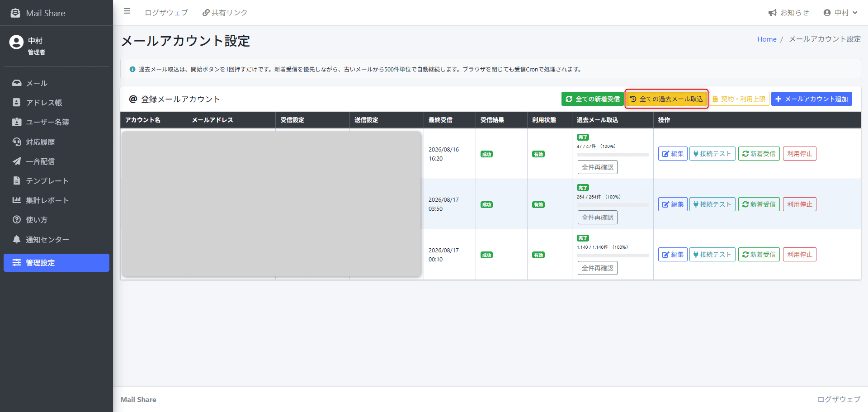The image size is (868, 412).
Task: Click the 中村 user avatar in sidebar
Action: pos(16,42)
